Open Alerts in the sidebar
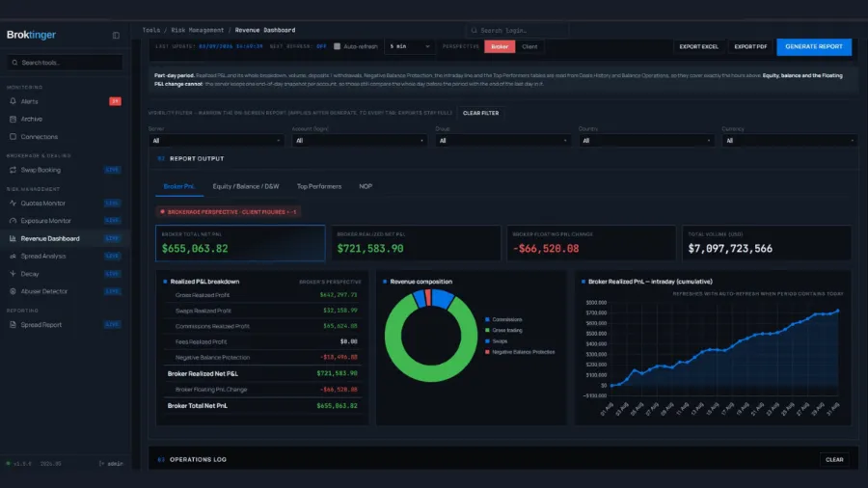868x488 pixels. [x=65, y=101]
